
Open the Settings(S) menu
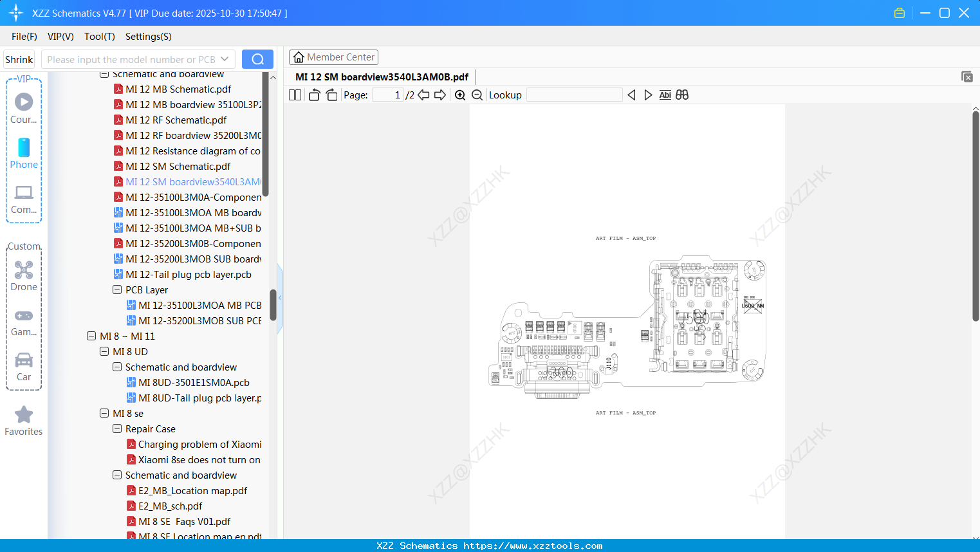[148, 37]
